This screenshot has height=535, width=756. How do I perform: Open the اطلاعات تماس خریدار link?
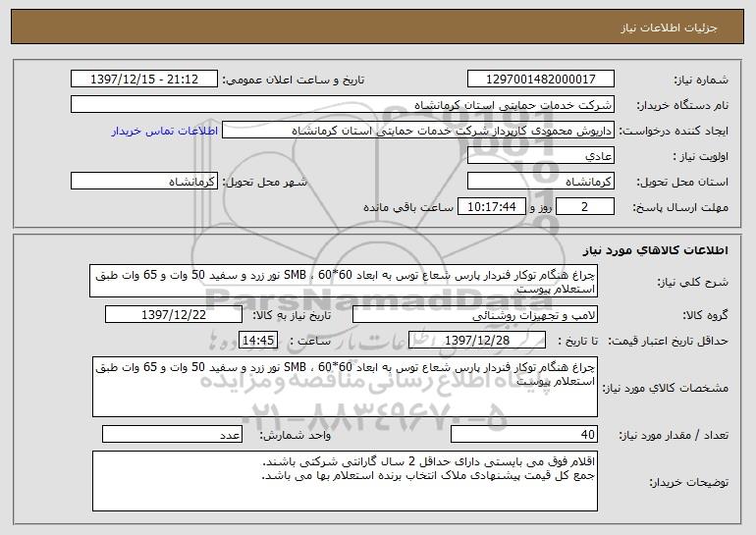(x=164, y=132)
